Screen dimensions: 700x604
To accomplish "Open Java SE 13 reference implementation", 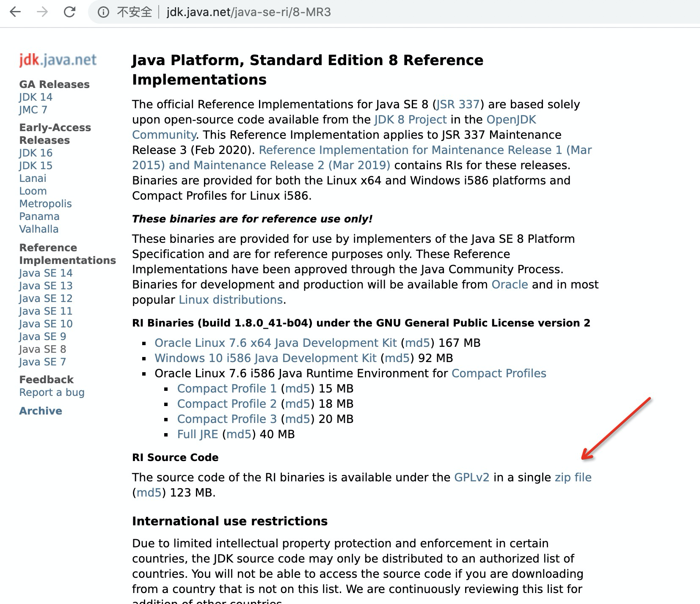I will point(46,286).
